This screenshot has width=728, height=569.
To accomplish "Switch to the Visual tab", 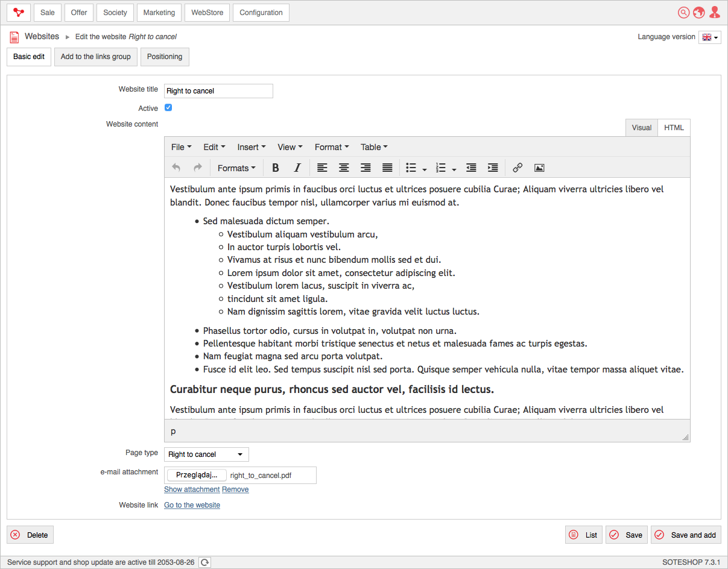I will pyautogui.click(x=642, y=128).
